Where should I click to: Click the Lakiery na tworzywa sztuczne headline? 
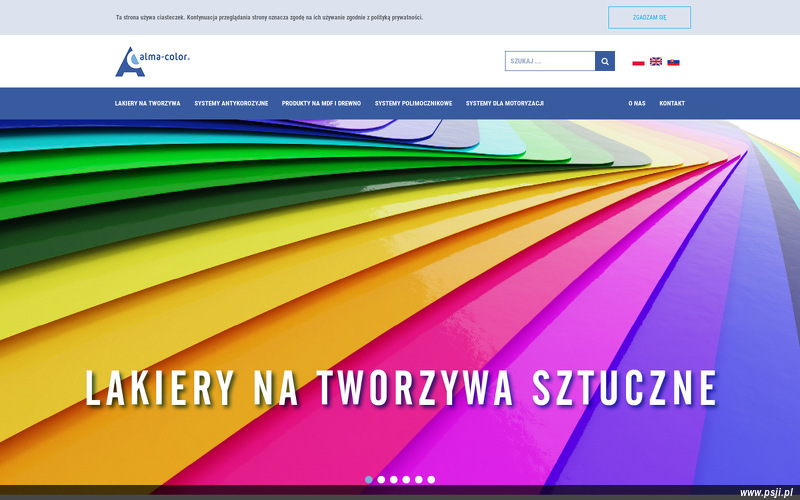pos(401,388)
